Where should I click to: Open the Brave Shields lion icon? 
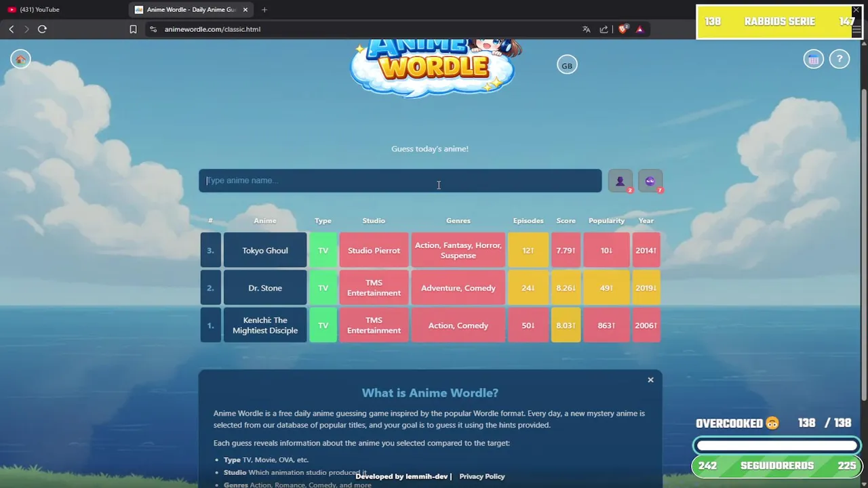[623, 29]
